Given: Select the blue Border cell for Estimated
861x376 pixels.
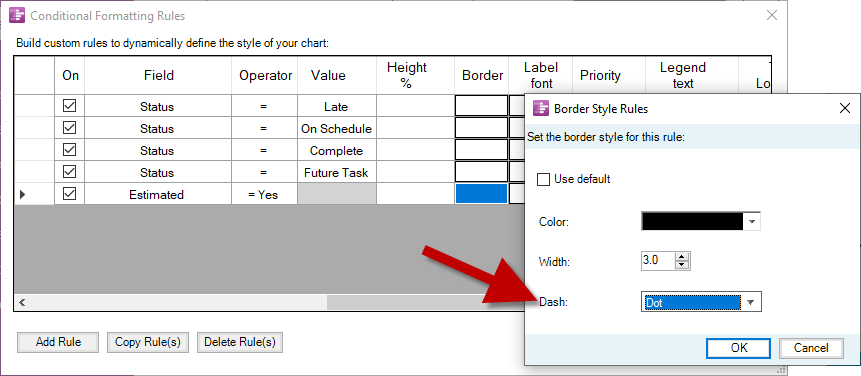Looking at the screenshot, I should click(481, 194).
